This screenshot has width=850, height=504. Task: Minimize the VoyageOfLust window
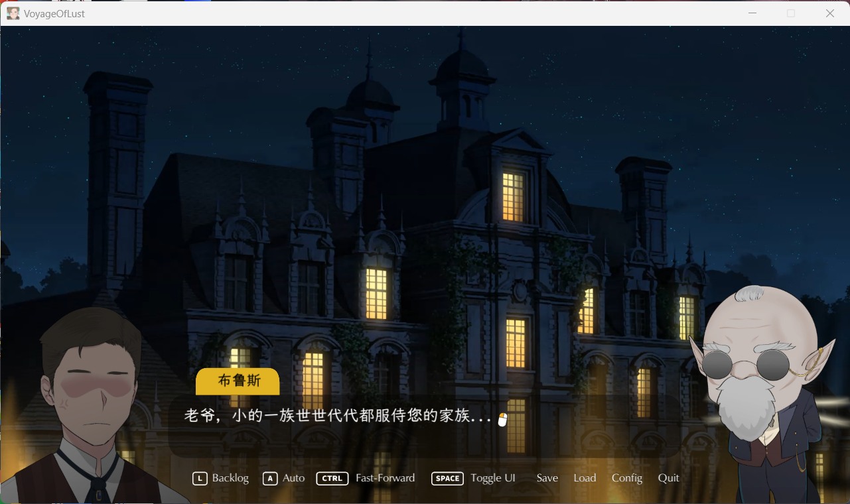pos(752,13)
